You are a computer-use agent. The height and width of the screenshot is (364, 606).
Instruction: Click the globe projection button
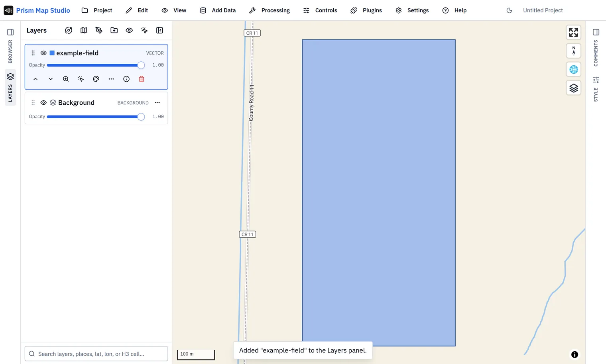click(x=574, y=70)
